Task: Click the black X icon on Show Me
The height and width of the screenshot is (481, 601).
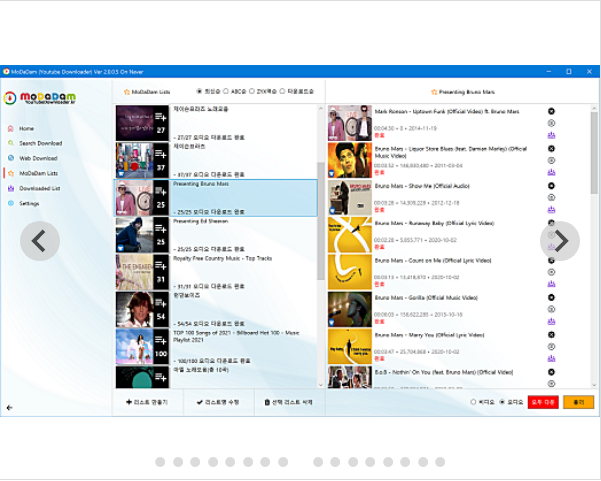Action: 551,186
